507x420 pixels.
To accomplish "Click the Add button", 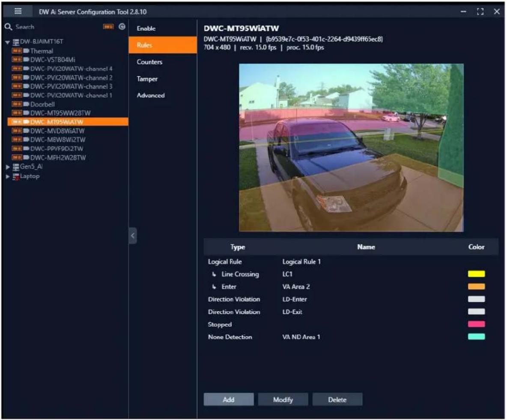I will pos(229,399).
